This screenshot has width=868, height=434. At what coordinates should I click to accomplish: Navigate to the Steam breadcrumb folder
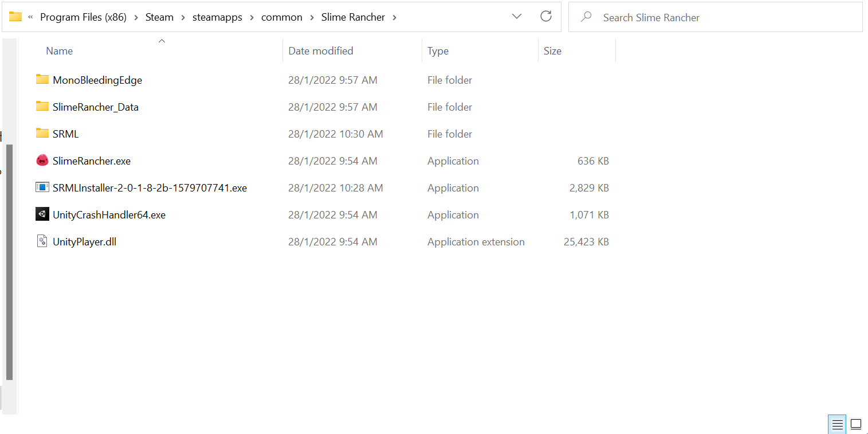[x=159, y=17]
